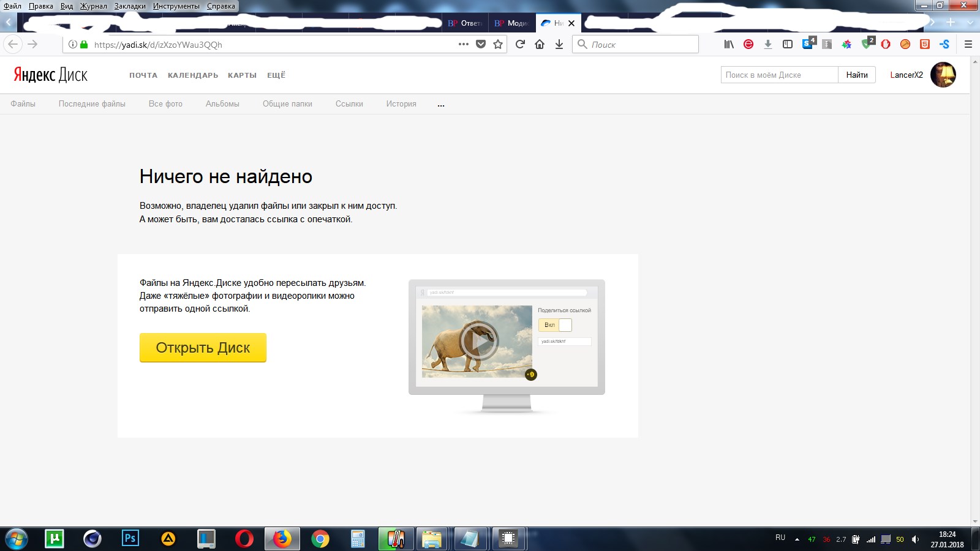Focus the Поиск в моём Диске field
Image resolution: width=980 pixels, height=551 pixels.
click(x=779, y=75)
